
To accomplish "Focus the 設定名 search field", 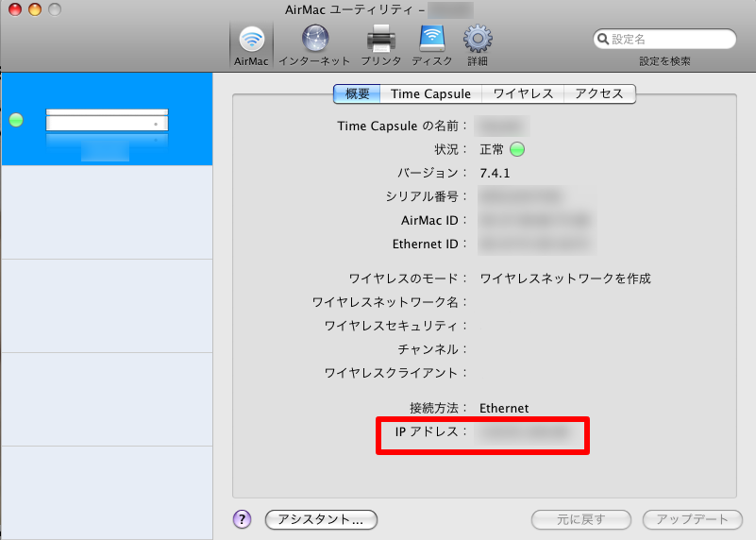I will [664, 39].
